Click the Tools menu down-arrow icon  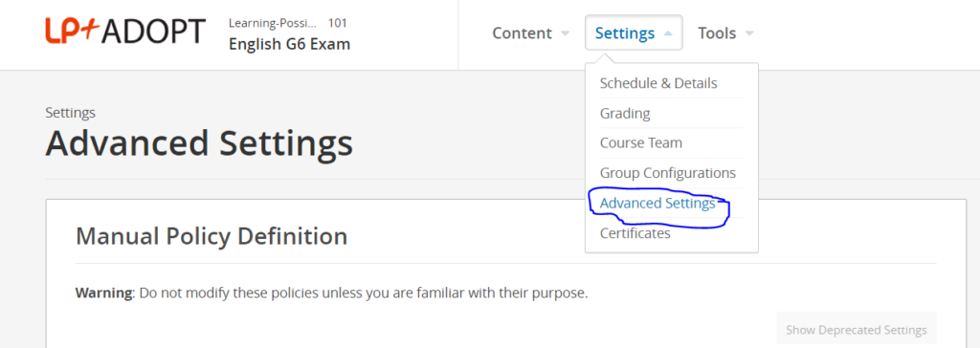coord(749,33)
